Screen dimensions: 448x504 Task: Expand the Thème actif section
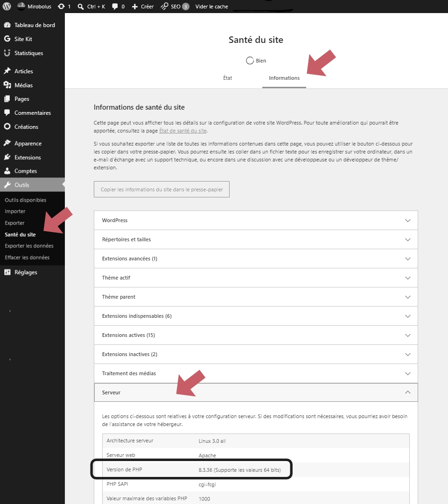click(256, 278)
